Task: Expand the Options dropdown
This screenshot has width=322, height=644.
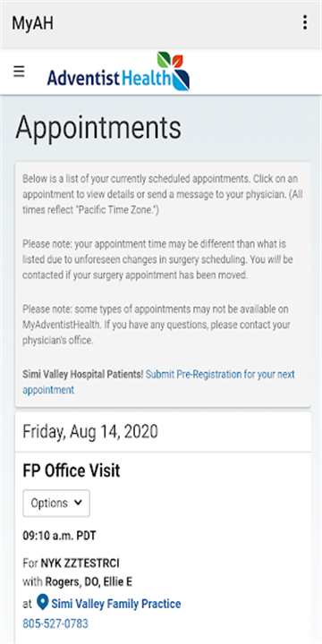Action: (56, 503)
